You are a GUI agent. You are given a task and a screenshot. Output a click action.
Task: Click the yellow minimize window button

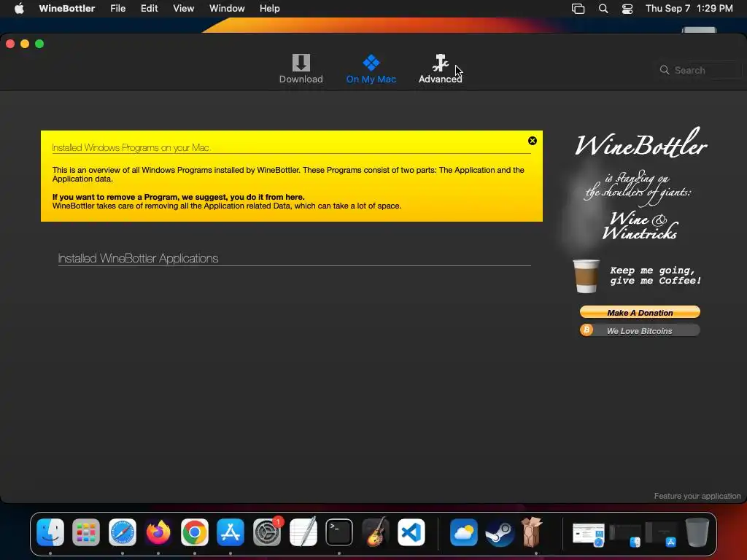(x=25, y=44)
